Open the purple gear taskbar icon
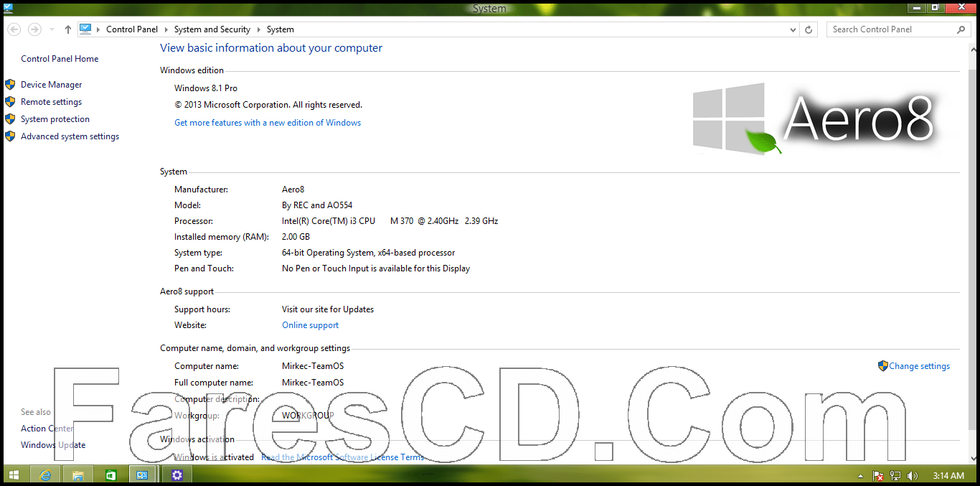This screenshot has height=486, width=980. pos(177,475)
